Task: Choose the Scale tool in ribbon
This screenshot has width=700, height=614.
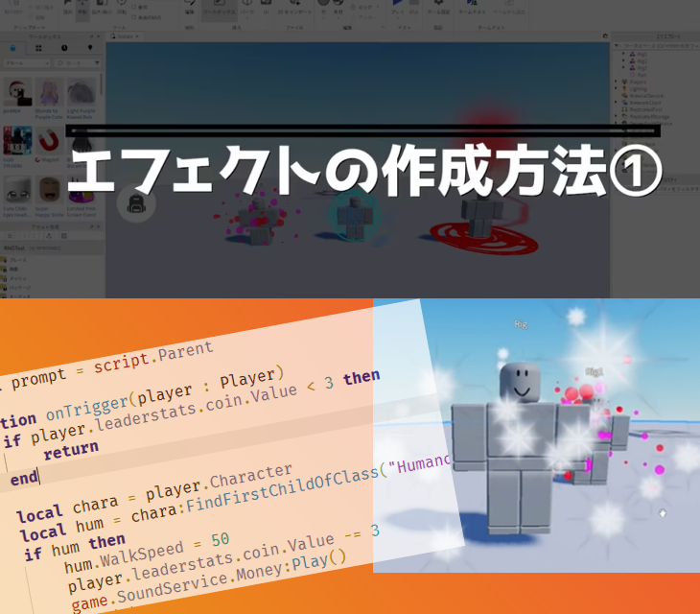Action: point(102,8)
